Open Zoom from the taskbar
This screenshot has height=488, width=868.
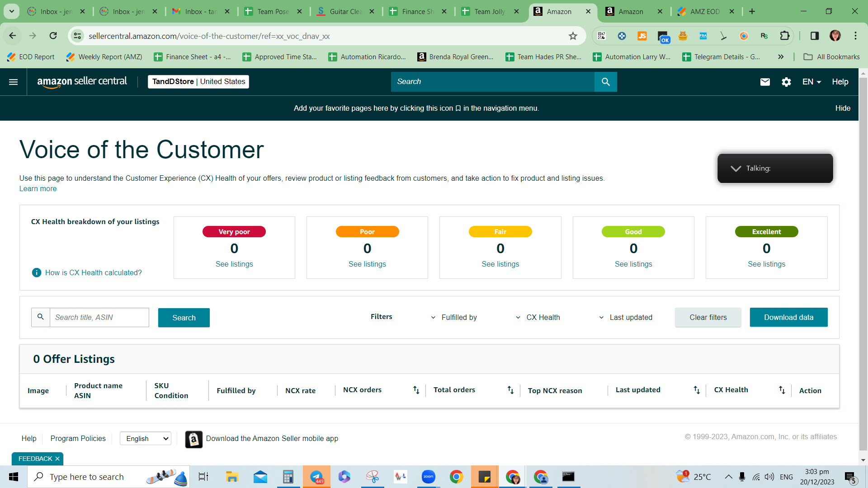[428, 477]
